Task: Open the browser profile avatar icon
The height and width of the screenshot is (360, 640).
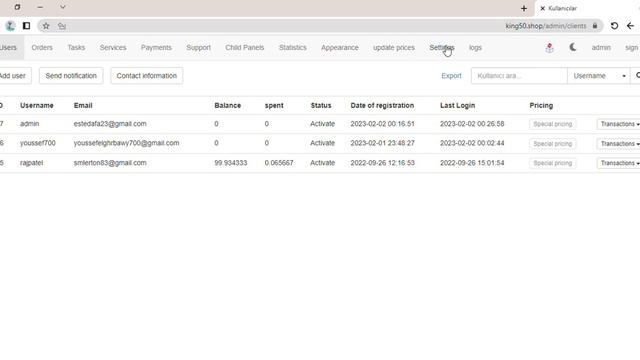Action: coord(10,26)
